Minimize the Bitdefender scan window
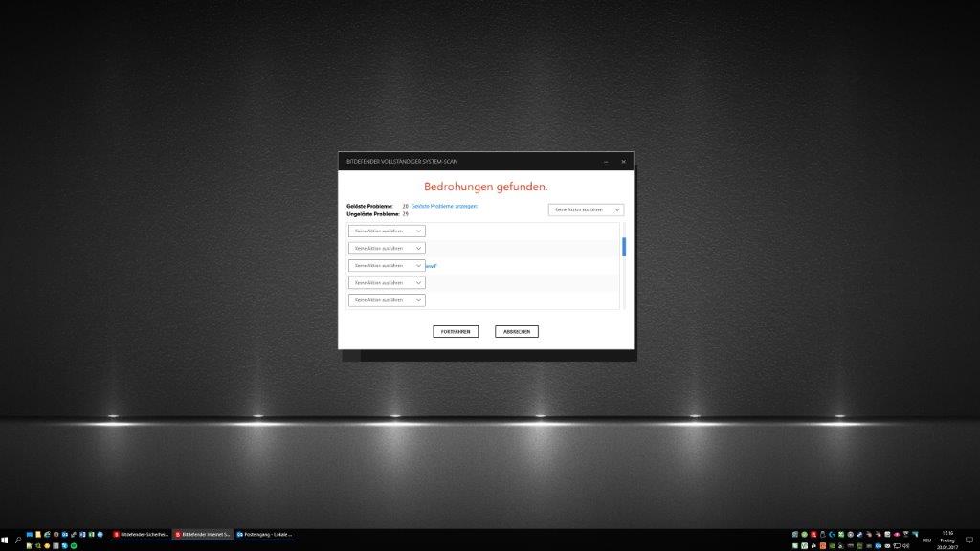980x551 pixels. (606, 161)
